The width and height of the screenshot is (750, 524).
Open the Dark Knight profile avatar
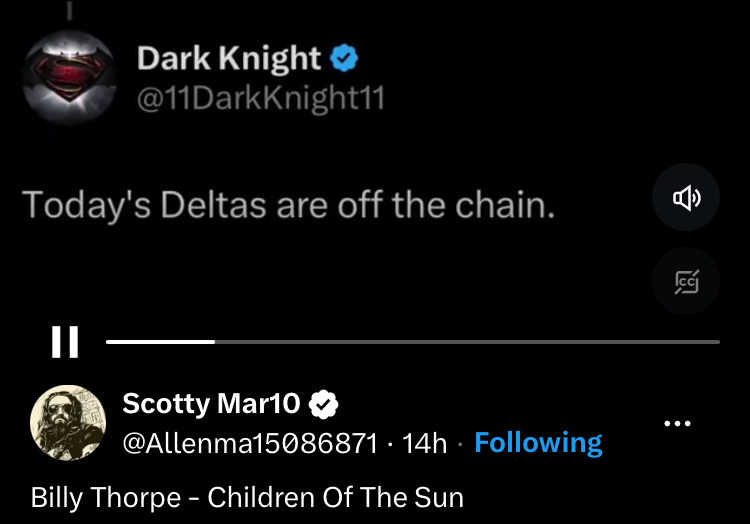[69, 76]
